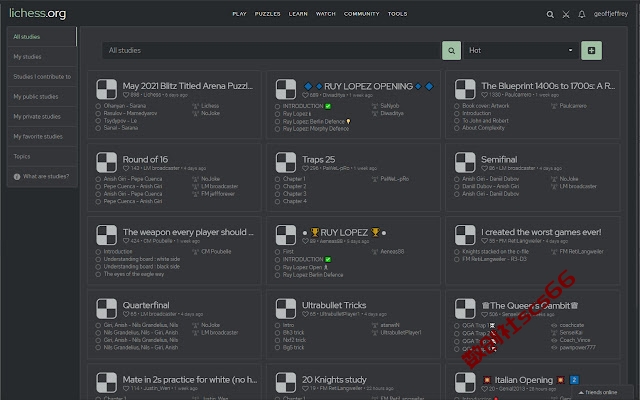Open the geoffjeffrey user menu
640x400 pixels.
click(611, 14)
